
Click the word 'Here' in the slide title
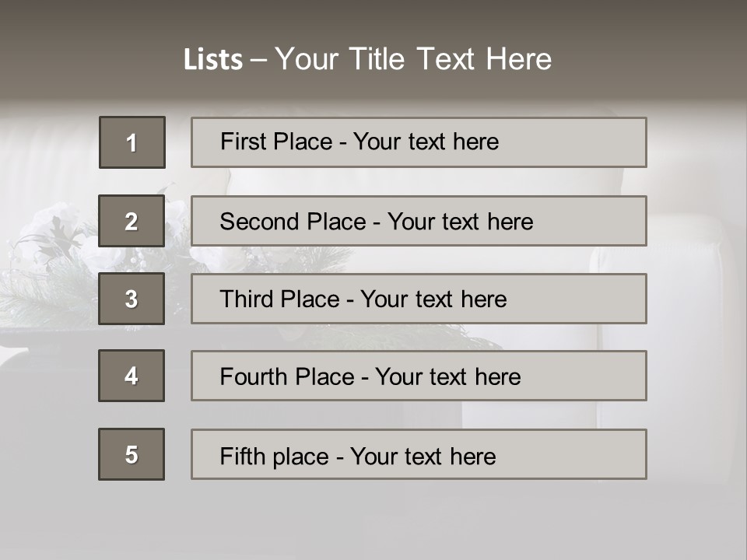pos(518,60)
